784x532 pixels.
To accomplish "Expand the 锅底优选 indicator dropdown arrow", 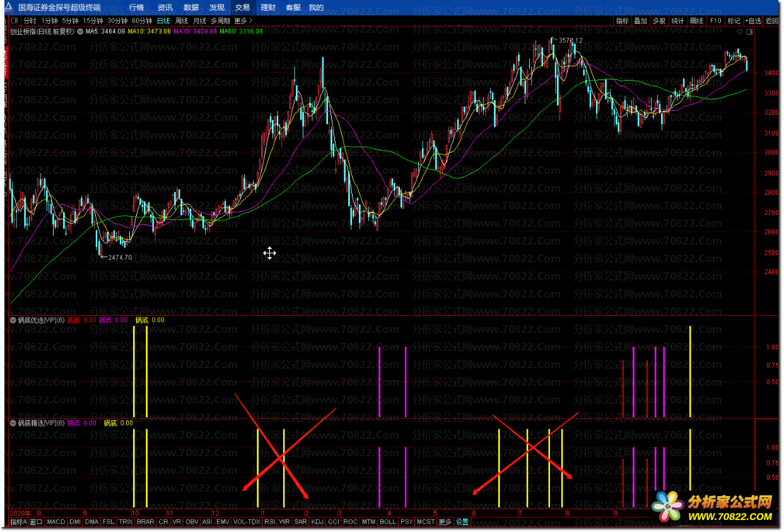I will (13, 320).
